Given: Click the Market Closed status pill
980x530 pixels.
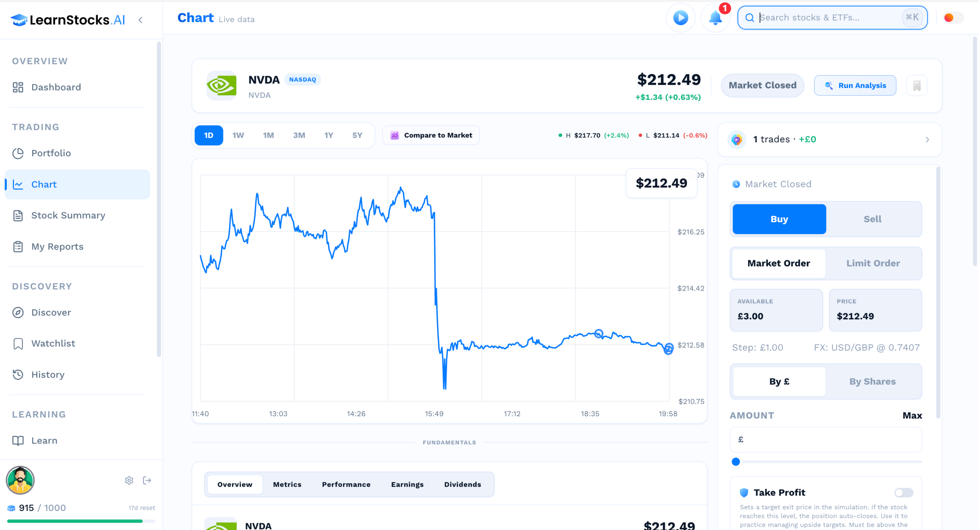Looking at the screenshot, I should click(762, 85).
